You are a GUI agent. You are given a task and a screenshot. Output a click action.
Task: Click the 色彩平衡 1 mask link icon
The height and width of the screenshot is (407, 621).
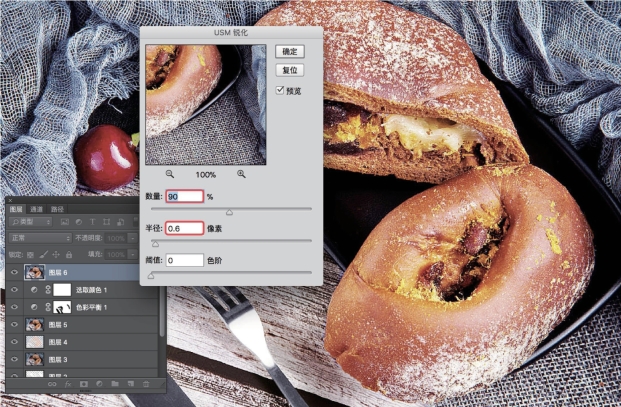(48, 307)
